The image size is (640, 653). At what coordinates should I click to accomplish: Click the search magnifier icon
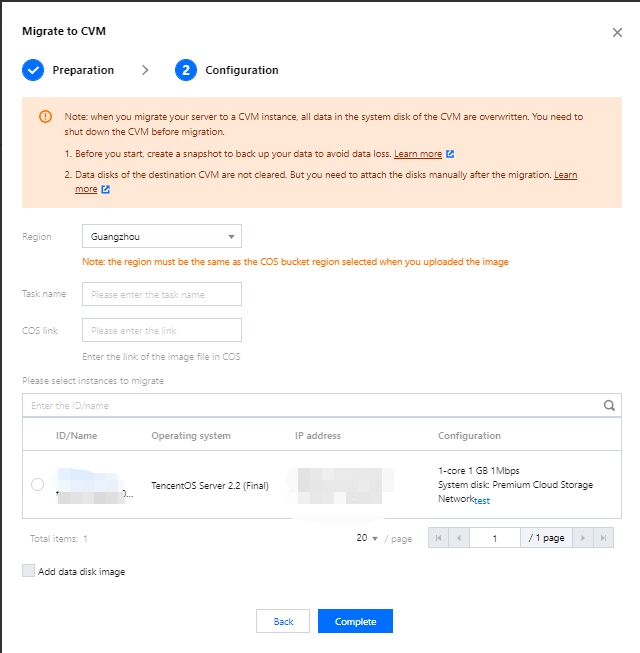click(x=608, y=406)
